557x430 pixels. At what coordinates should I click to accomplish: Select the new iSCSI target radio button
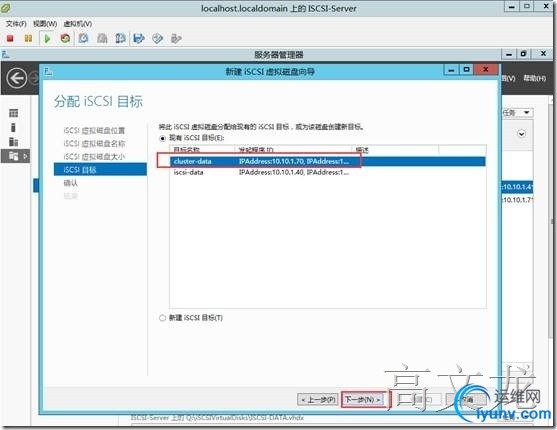[x=163, y=318]
